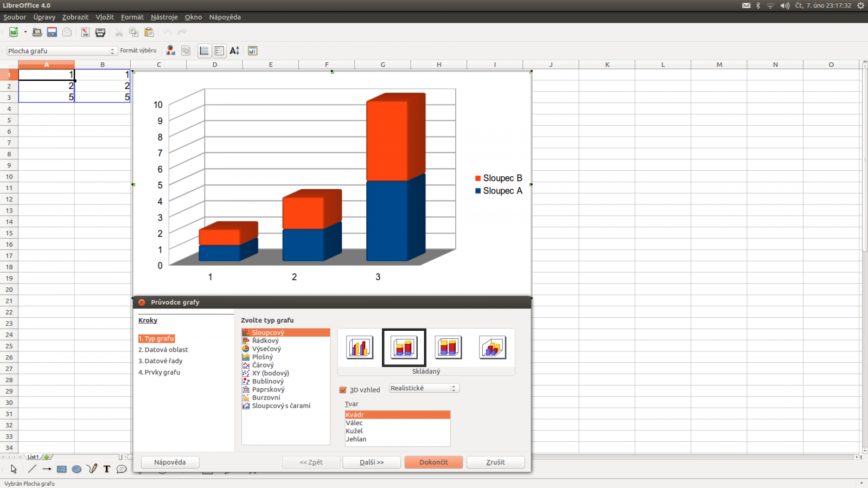Image resolution: width=868 pixels, height=488 pixels.
Task: Open the Realistické dropdown menu
Action: (x=454, y=388)
